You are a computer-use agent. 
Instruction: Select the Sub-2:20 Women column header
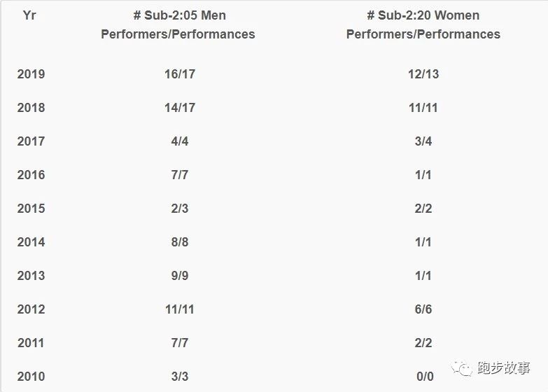pyautogui.click(x=423, y=24)
